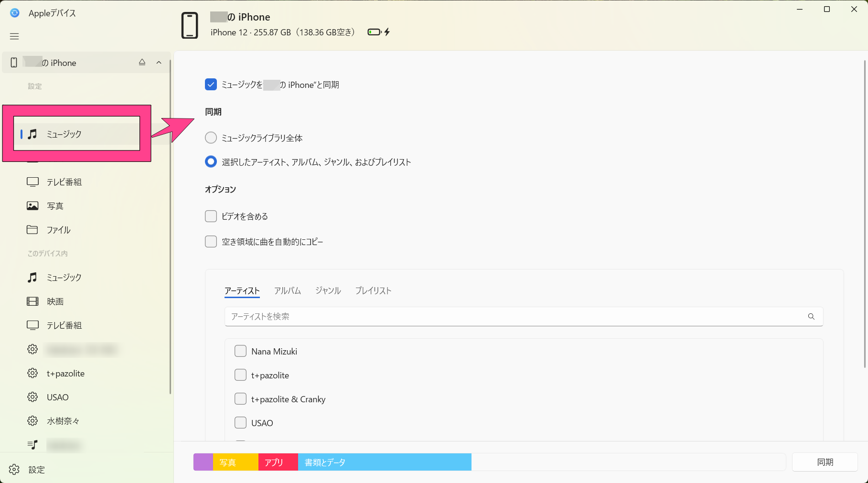Click the iPhone 12 storage info text
This screenshot has height=483, width=868.
coord(283,32)
